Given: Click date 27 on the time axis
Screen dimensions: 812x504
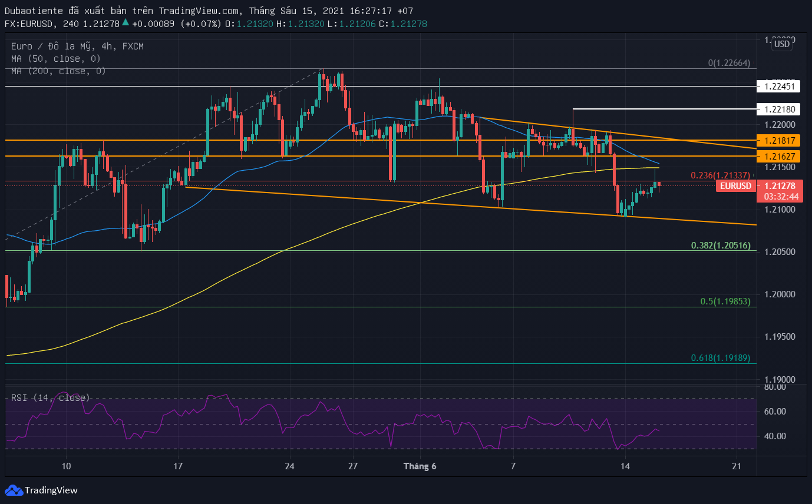Looking at the screenshot, I should pyautogui.click(x=352, y=466).
